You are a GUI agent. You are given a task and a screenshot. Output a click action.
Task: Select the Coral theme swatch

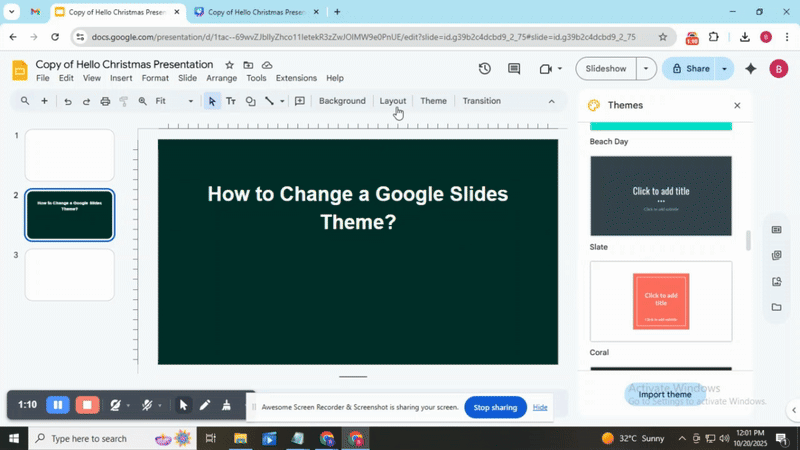(x=661, y=301)
